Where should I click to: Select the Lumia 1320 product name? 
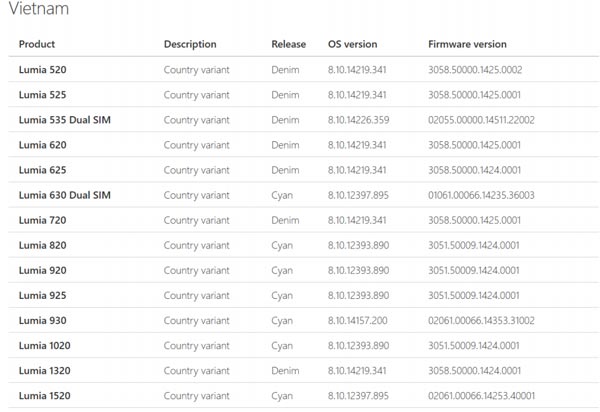(44, 370)
